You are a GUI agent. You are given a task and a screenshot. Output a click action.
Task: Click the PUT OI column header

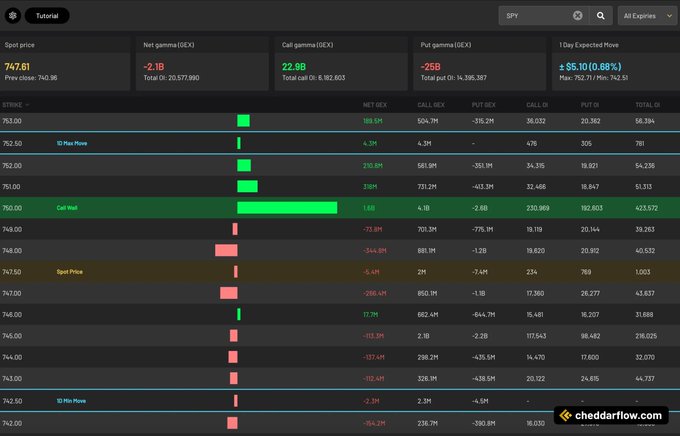pos(590,105)
